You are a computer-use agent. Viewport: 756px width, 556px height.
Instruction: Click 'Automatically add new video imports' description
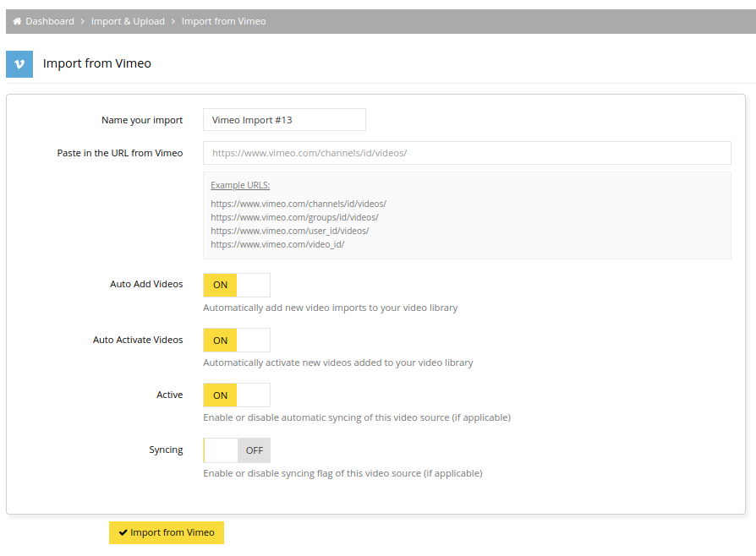pos(331,308)
